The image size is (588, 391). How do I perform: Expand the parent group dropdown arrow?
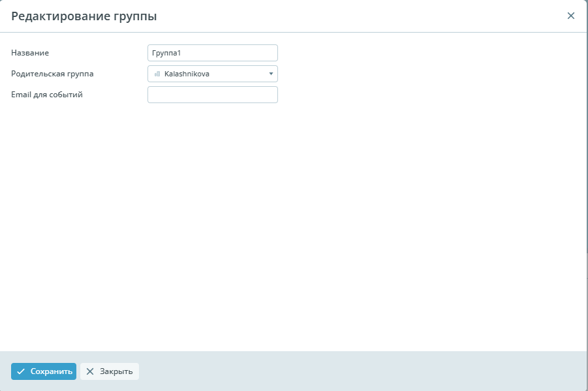271,74
